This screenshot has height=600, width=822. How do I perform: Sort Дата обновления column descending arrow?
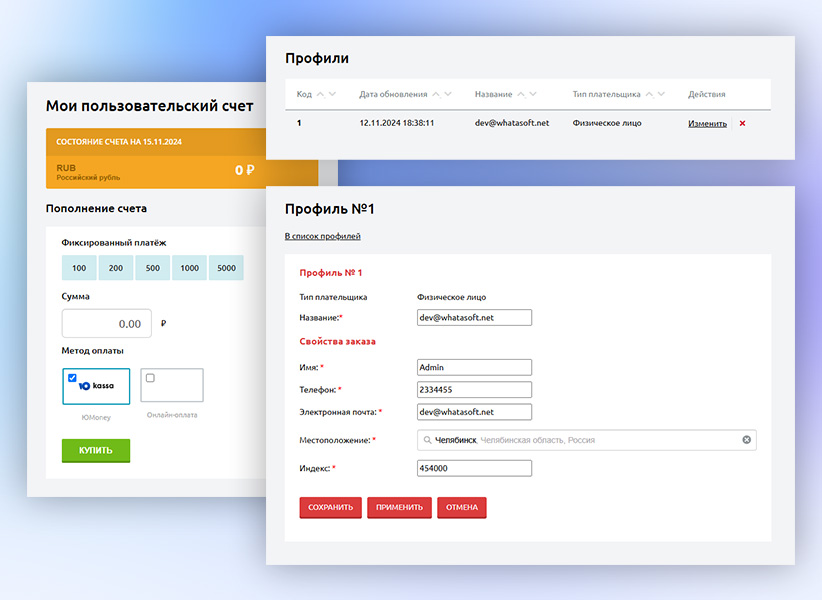tap(450, 95)
